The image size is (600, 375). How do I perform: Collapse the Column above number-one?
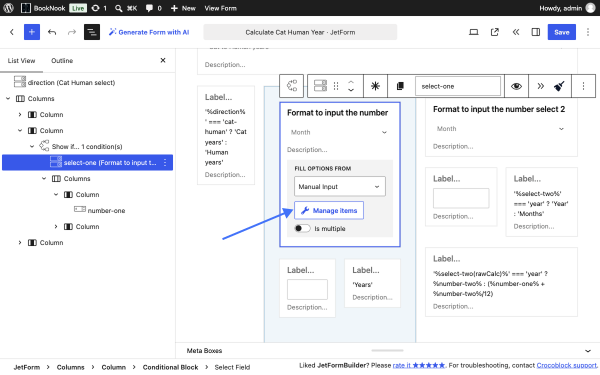coord(56,194)
